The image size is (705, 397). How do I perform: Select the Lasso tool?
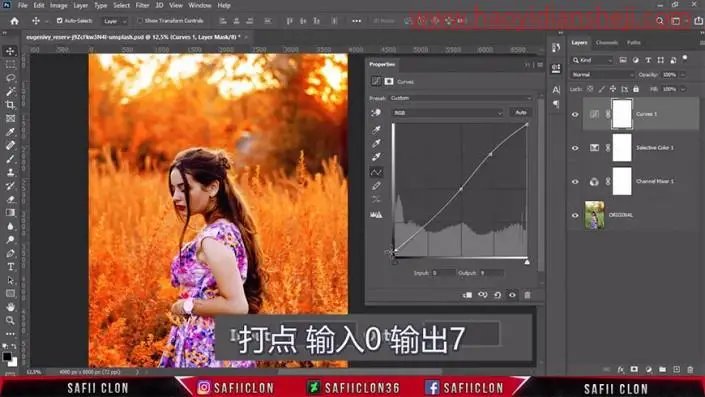[10, 78]
